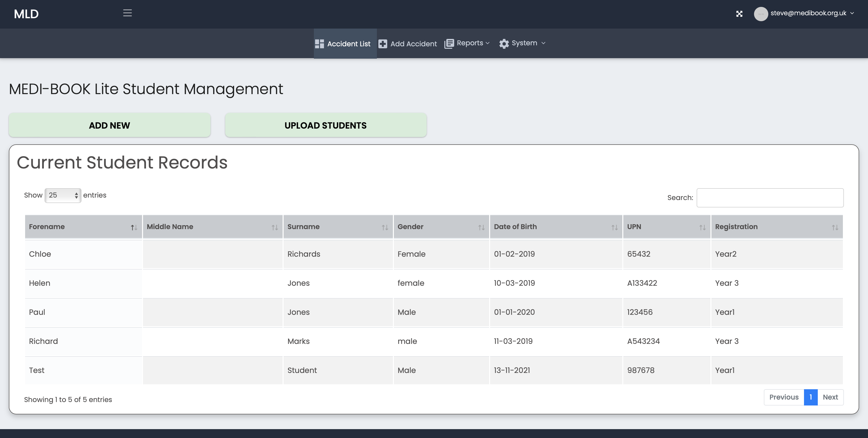
Task: Click the UPN column header
Action: (667, 227)
